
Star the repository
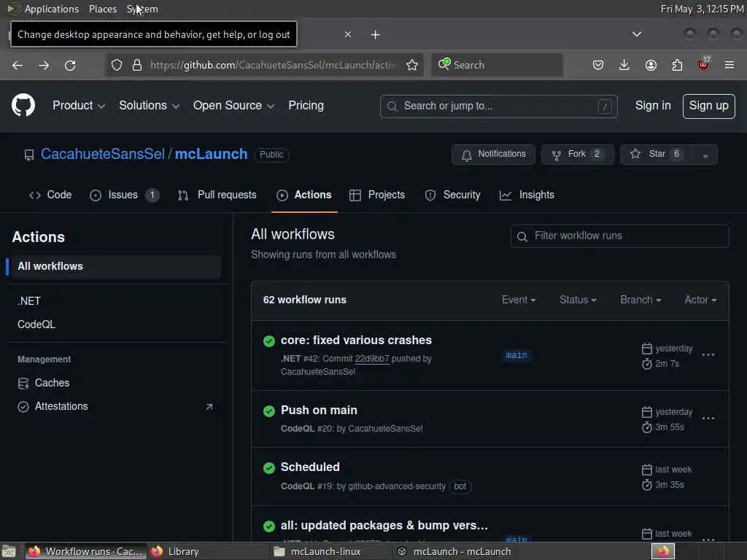pyautogui.click(x=657, y=155)
